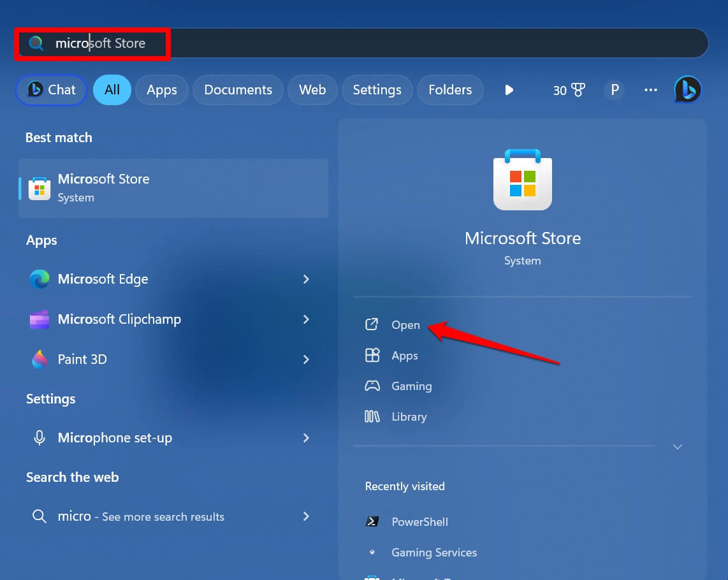
Task: Click the Library option for Microsoft Store
Action: pyautogui.click(x=409, y=416)
